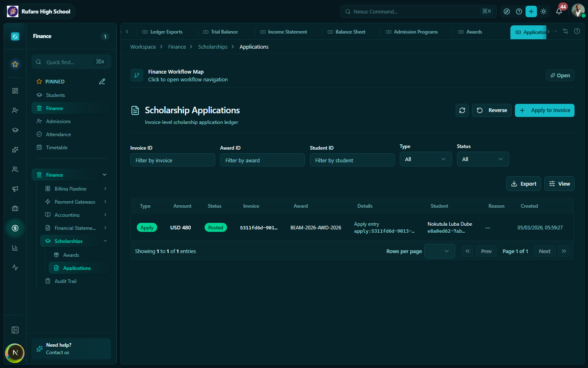Expand Financial Statements submenu
Viewport: 588px width, 368px height.
[105, 228]
